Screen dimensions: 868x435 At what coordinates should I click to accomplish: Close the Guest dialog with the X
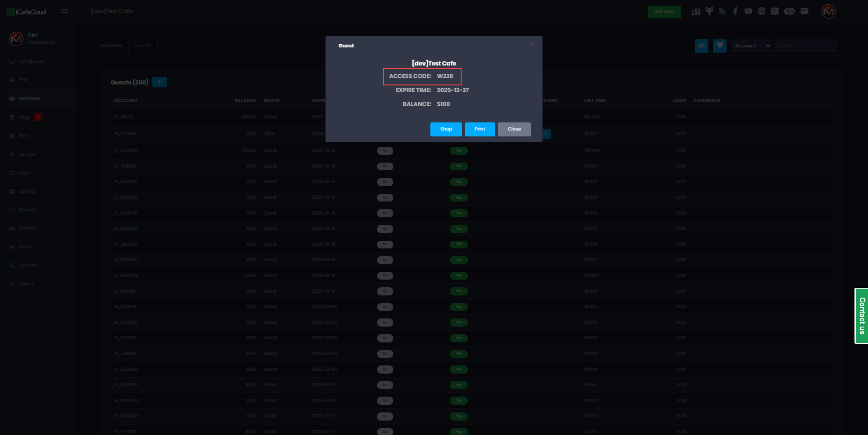click(531, 43)
